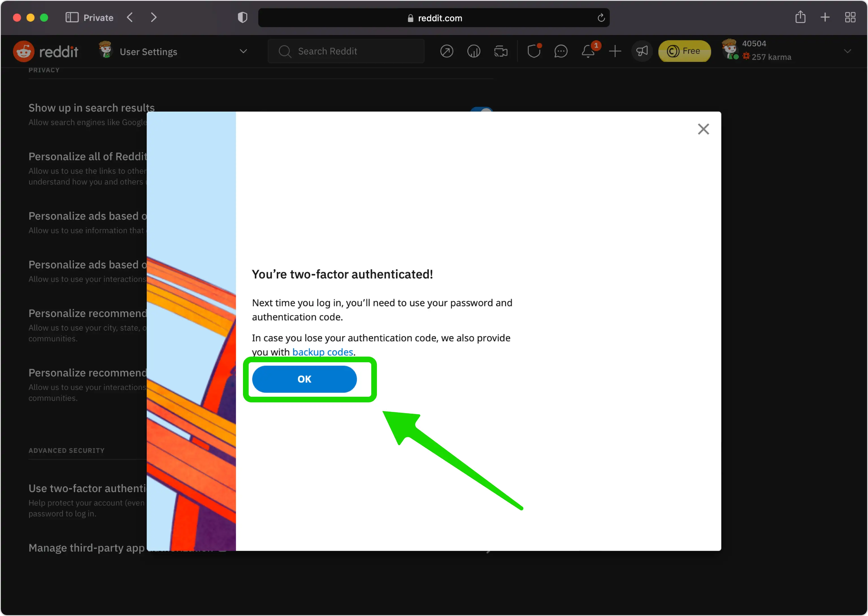Click the 'ADVANCED SECURITY' section heading

[x=66, y=451]
